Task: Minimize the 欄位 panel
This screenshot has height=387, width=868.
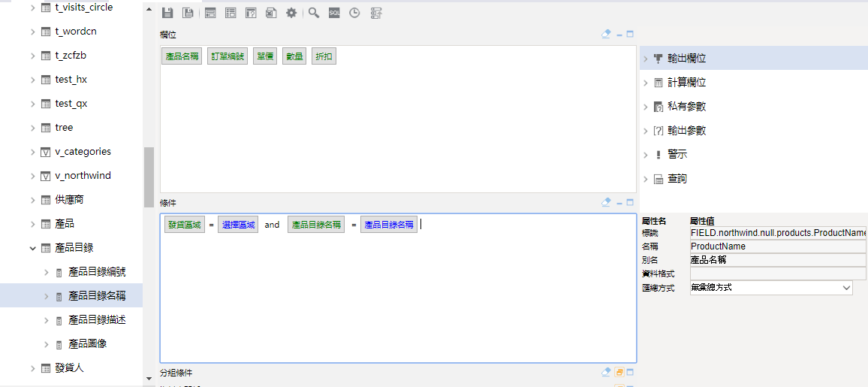Action: coord(619,34)
